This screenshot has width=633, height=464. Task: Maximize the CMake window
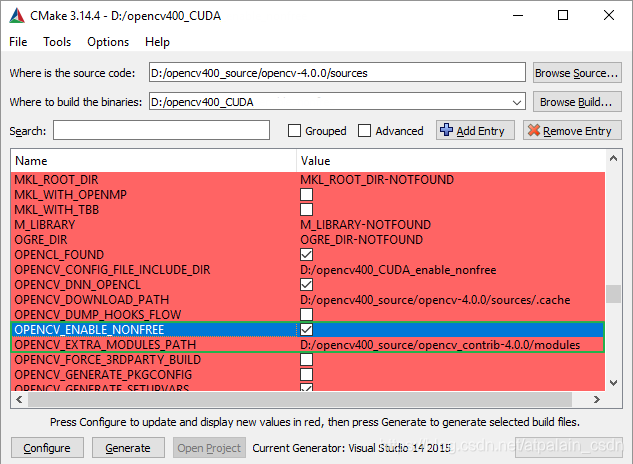[563, 15]
